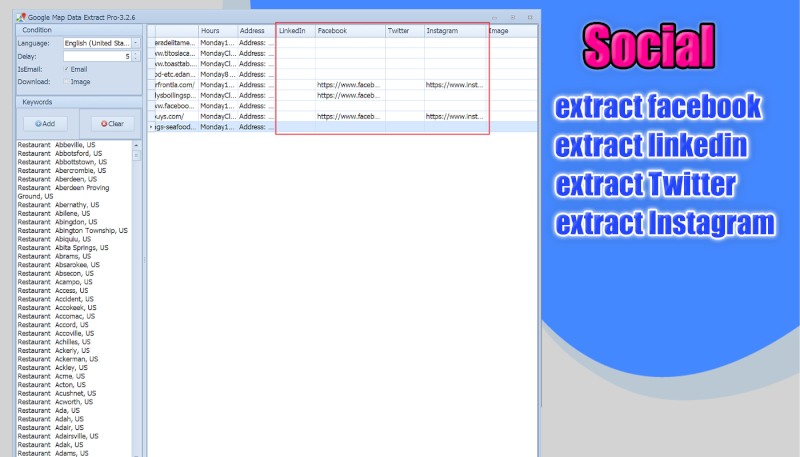
Task: Select keyword 'Restaurant Ackerly, US'
Action: click(x=54, y=351)
